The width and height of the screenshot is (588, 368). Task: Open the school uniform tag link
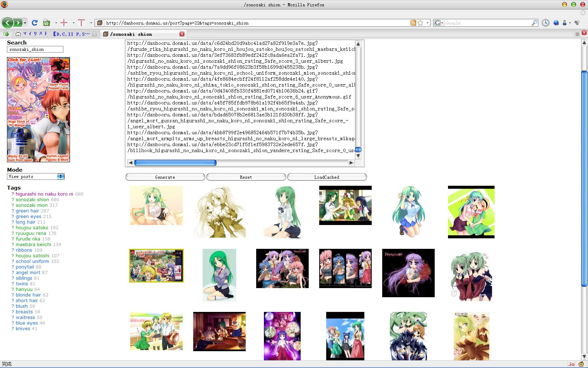32,261
